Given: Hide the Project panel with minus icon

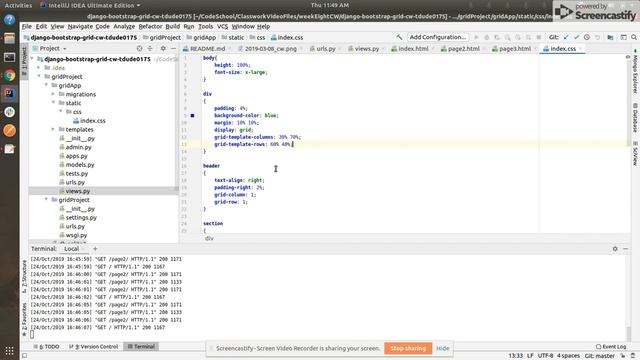Looking at the screenshot, I should pyautogui.click(x=173, y=48).
